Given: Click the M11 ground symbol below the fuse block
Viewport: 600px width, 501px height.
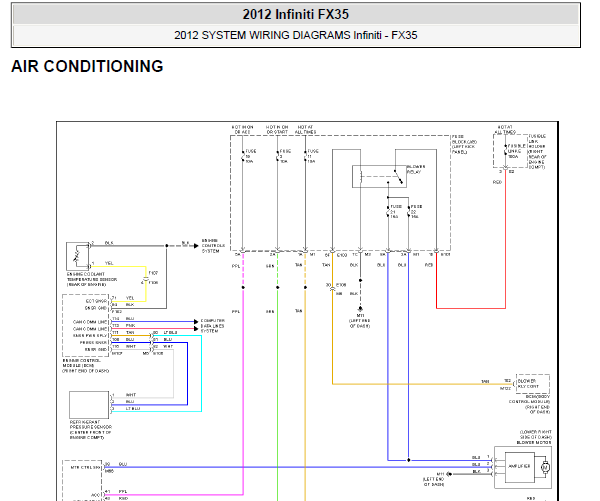Looking at the screenshot, I should click(x=360, y=309).
